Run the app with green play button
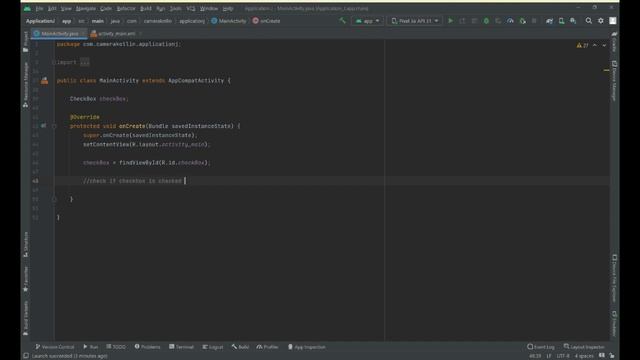 tap(450, 20)
